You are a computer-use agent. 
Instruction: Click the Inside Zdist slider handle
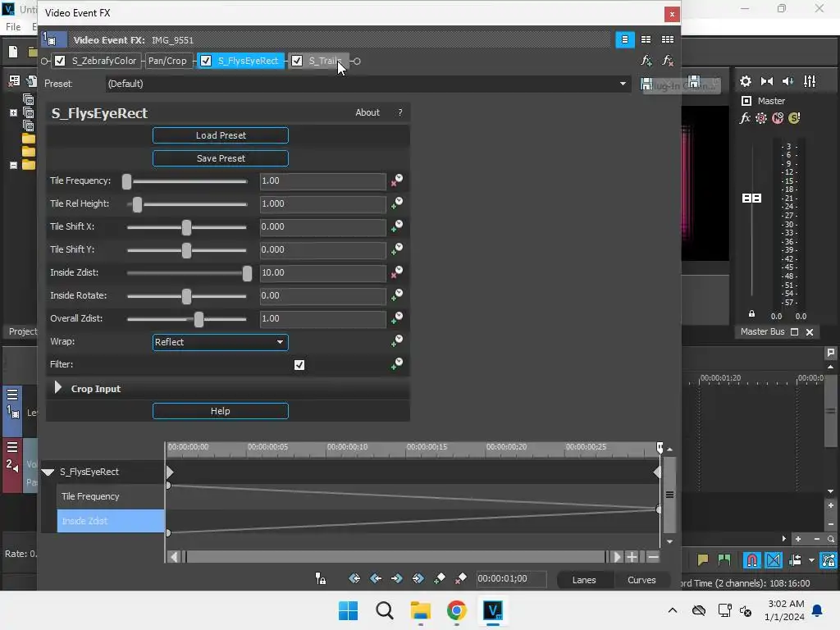point(247,274)
